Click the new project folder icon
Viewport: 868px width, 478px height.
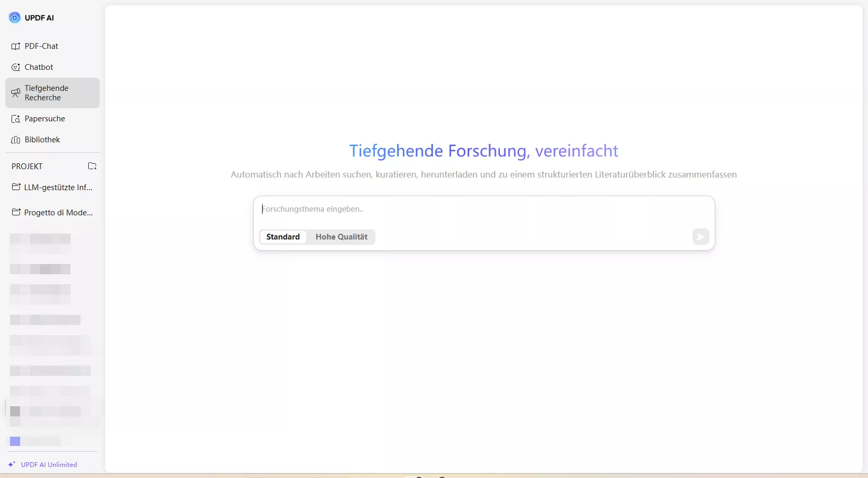(x=92, y=166)
